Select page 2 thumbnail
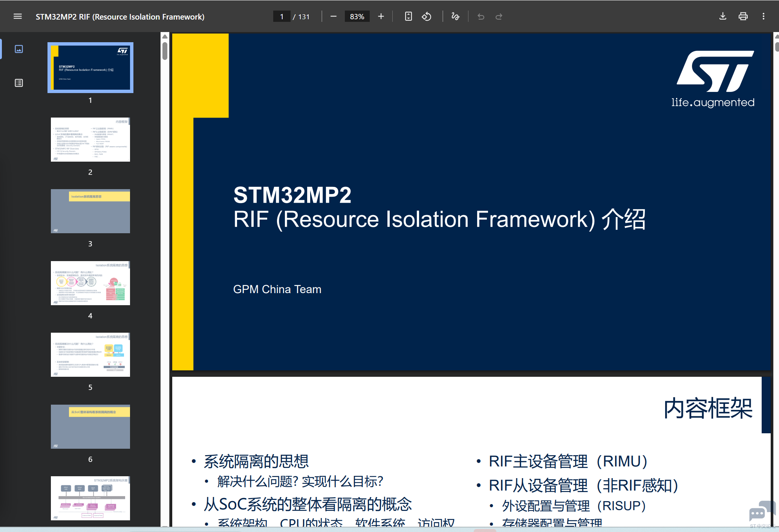779x532 pixels. pos(90,139)
